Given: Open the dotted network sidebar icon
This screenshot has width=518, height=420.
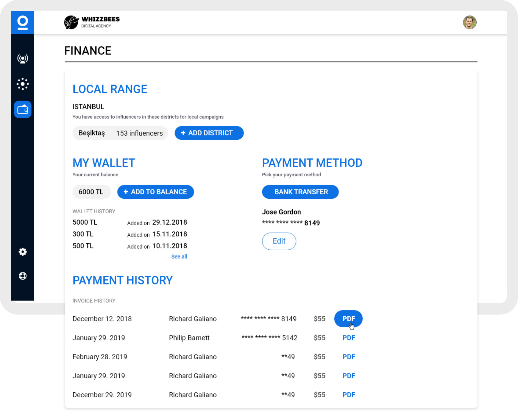Looking at the screenshot, I should (x=23, y=84).
